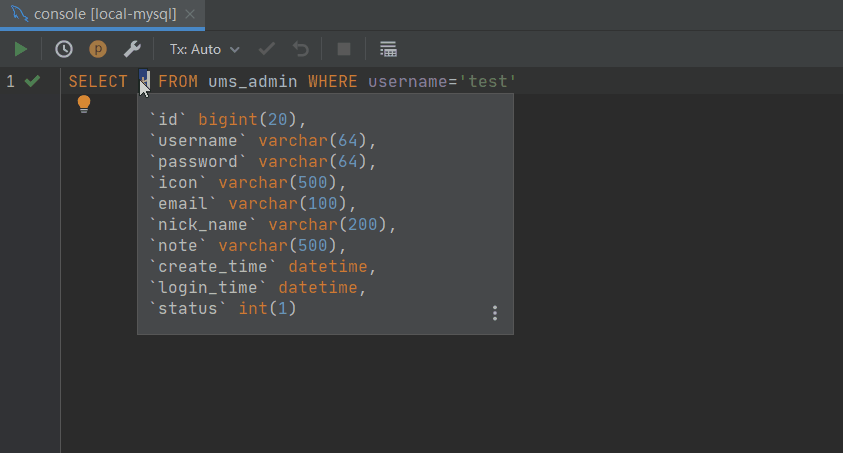Click line number 1 in gutter
The height and width of the screenshot is (453, 843).
[x=11, y=81]
